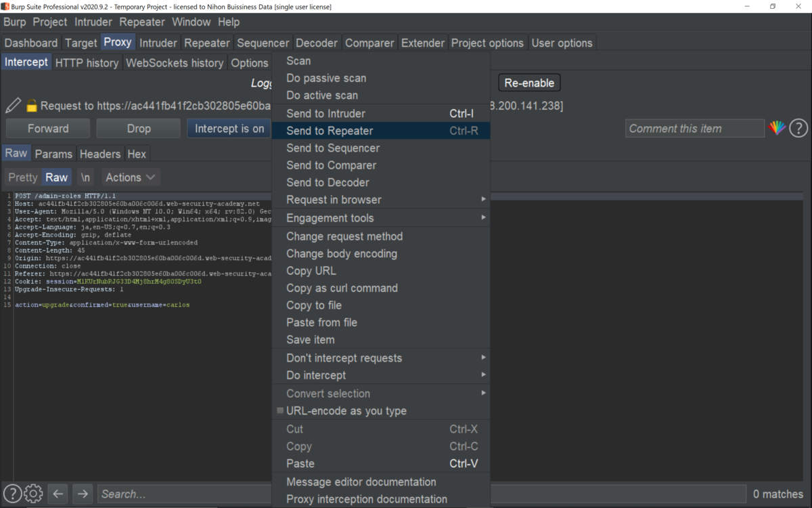Open the help question mark near comment field
Screen dimensions: 812x508
tap(798, 128)
